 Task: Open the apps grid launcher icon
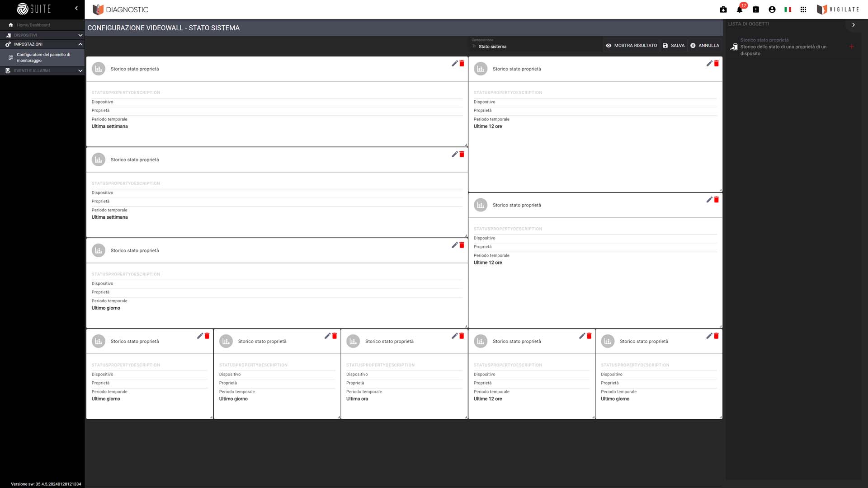point(803,9)
